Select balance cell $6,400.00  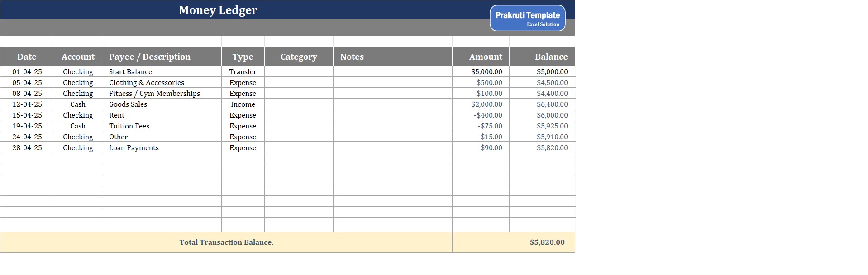(542, 104)
